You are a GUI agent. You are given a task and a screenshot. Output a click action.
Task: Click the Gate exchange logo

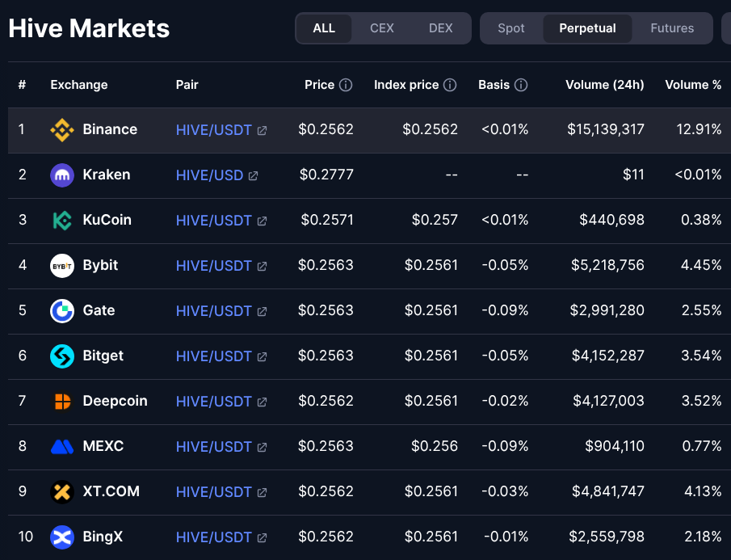(x=62, y=310)
